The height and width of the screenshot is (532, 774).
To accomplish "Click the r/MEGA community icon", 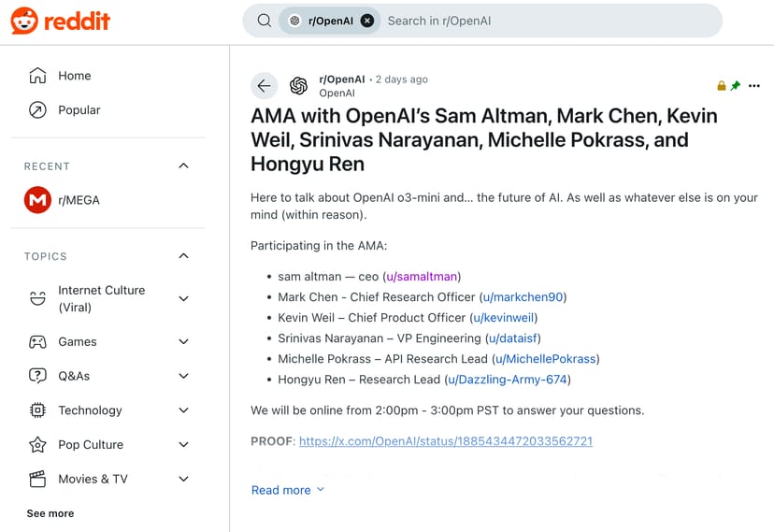I will (x=37, y=200).
